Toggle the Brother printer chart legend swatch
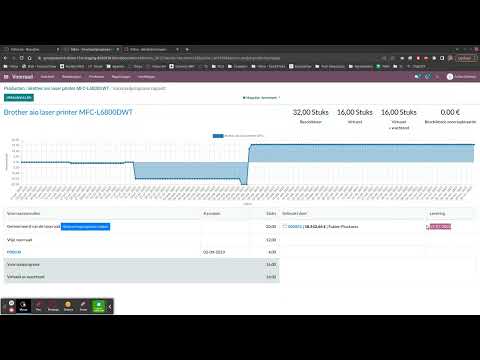The image size is (480, 360). [218, 136]
